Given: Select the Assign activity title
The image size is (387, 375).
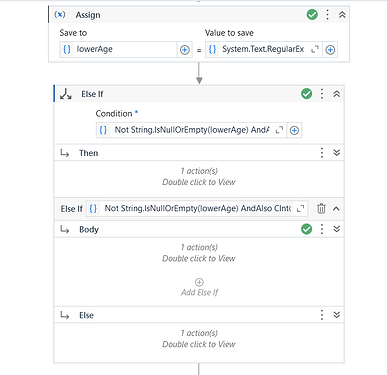Looking at the screenshot, I should point(88,15).
